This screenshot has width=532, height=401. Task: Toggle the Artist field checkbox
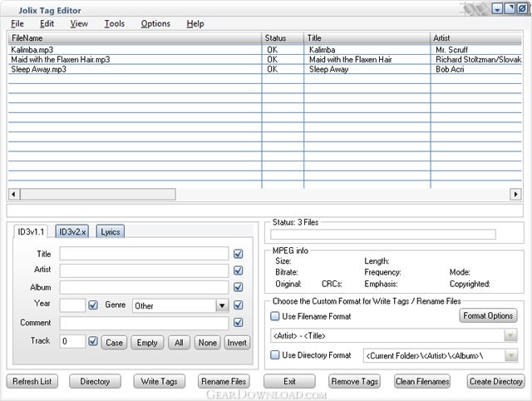(x=239, y=270)
